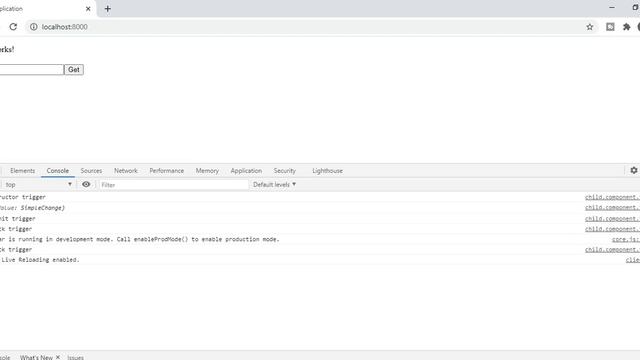
Task: Switch to the Network tab
Action: pyautogui.click(x=126, y=171)
